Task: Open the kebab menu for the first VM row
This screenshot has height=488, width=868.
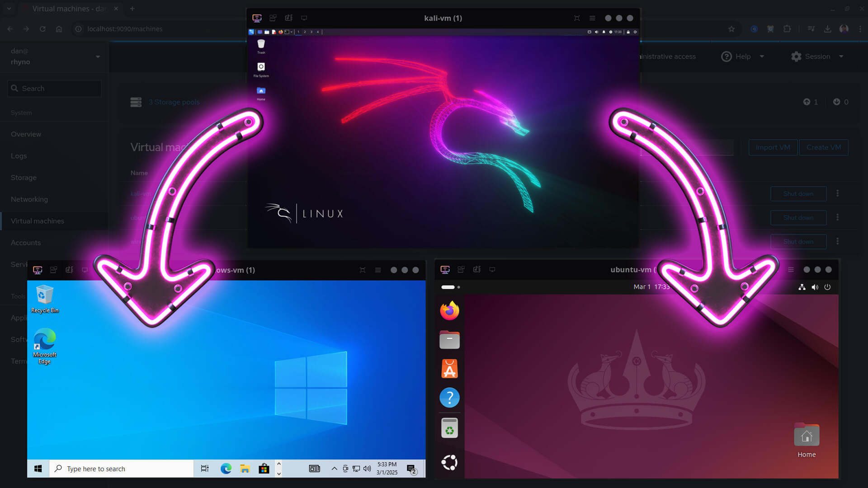Action: [x=838, y=193]
